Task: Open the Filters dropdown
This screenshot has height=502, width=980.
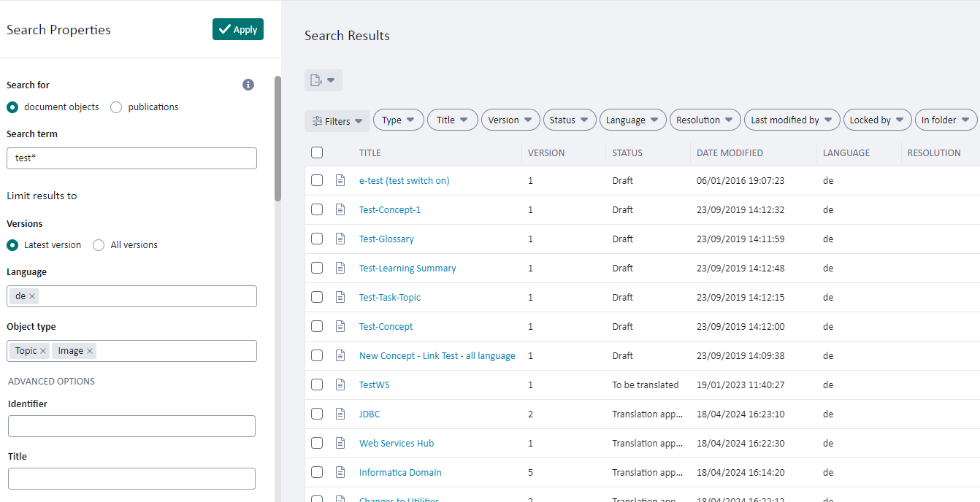Action: pos(337,121)
